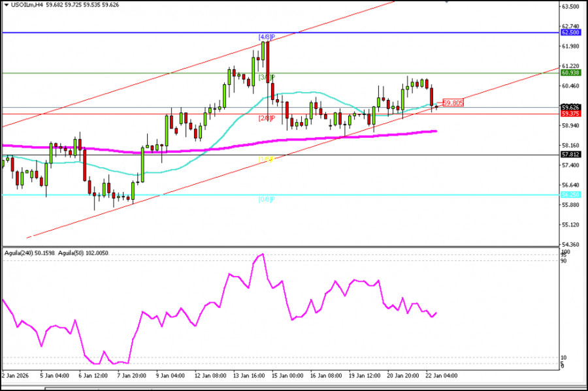Image resolution: width=588 pixels, height=391 pixels.
Task: Click the 58.940 price scale value
Action: click(570, 125)
